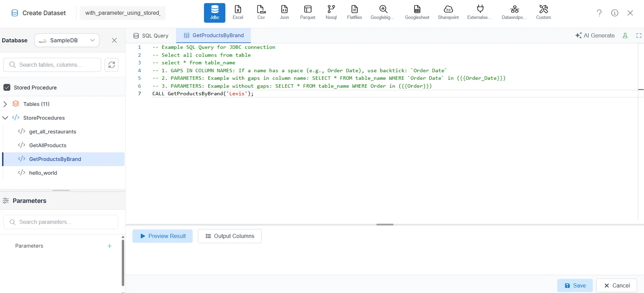Screen dimensions: 644x293
Task: Toggle the Stored Procedure checkbox
Action: point(7,87)
